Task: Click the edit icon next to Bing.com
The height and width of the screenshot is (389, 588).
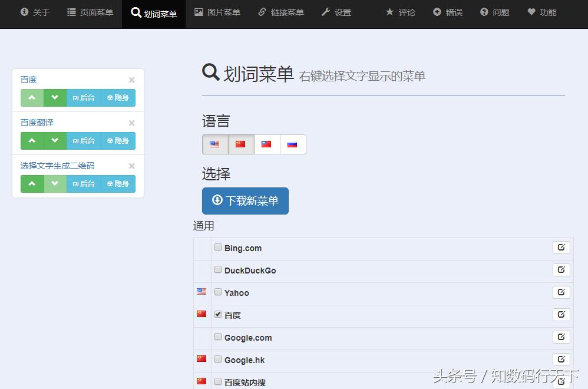Action: tap(561, 247)
